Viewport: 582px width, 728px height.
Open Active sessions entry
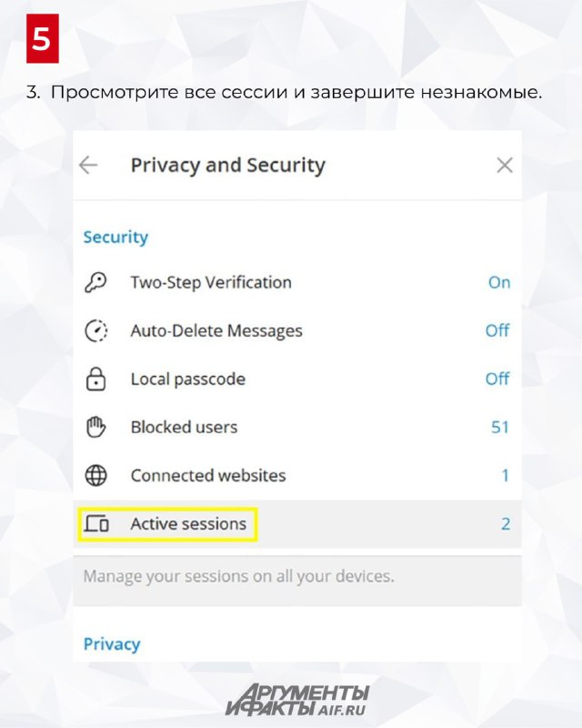[297, 524]
